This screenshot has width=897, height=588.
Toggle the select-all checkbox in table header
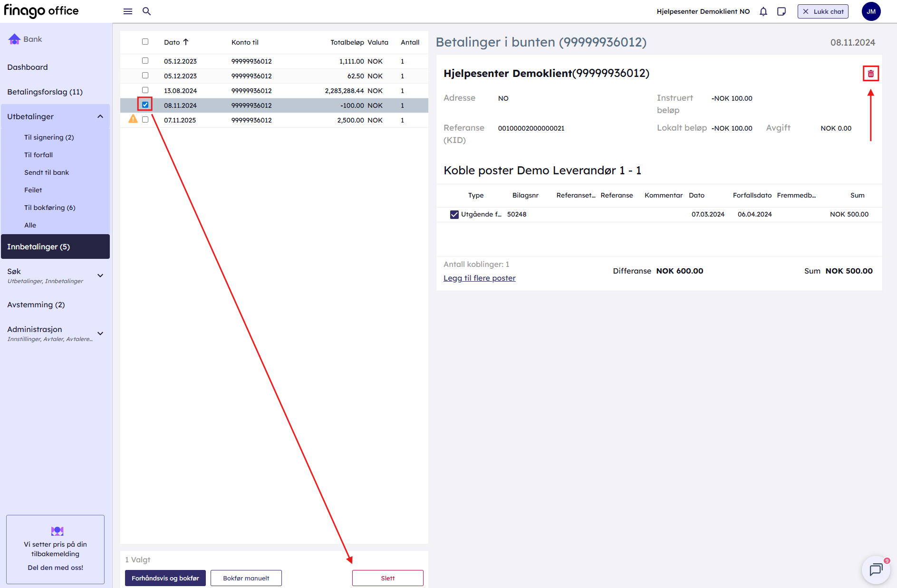145,42
